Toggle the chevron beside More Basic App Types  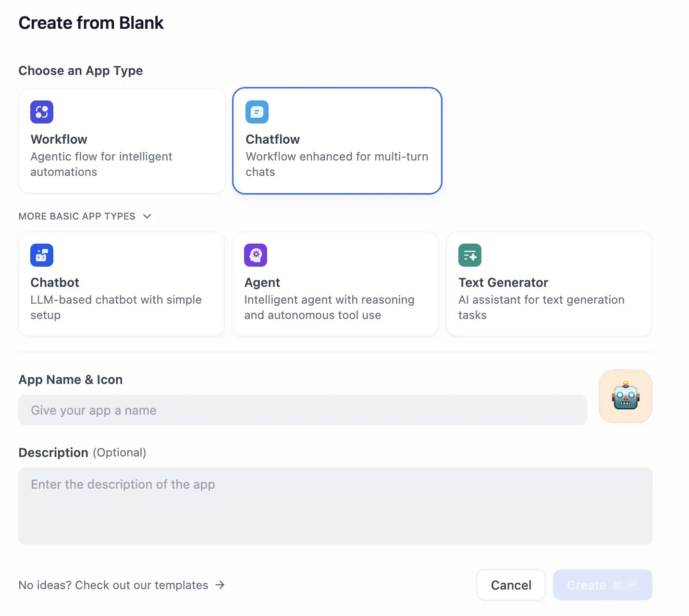coord(147,216)
